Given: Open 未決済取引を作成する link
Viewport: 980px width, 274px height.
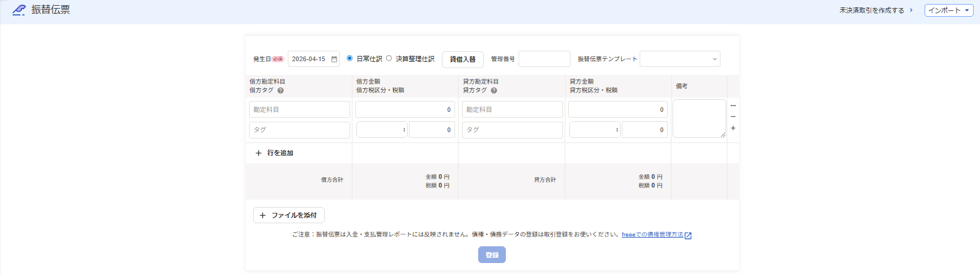Looking at the screenshot, I should click(x=876, y=10).
